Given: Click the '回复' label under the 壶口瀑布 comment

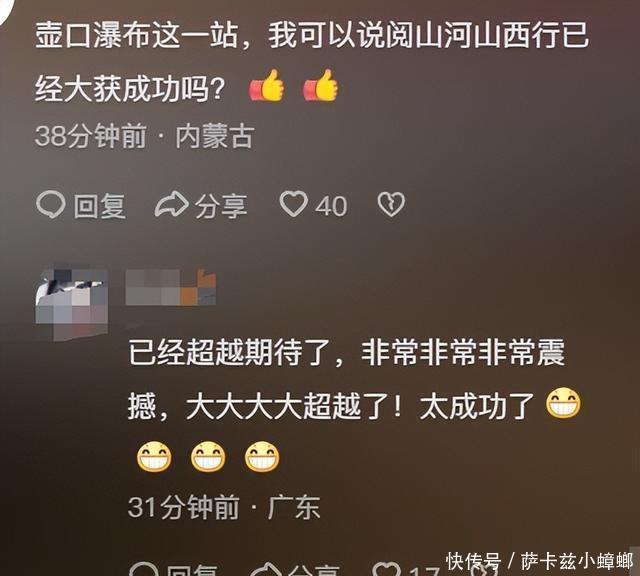Looking at the screenshot, I should click(100, 206).
